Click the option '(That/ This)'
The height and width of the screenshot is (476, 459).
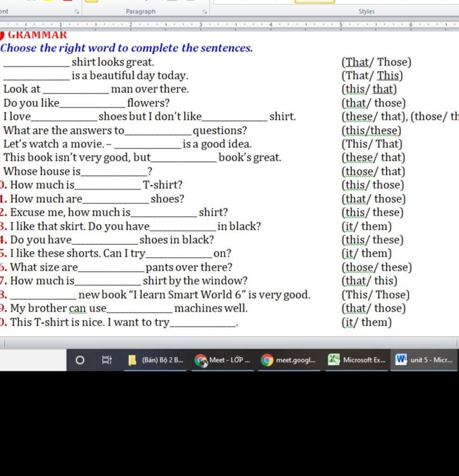[x=372, y=76]
